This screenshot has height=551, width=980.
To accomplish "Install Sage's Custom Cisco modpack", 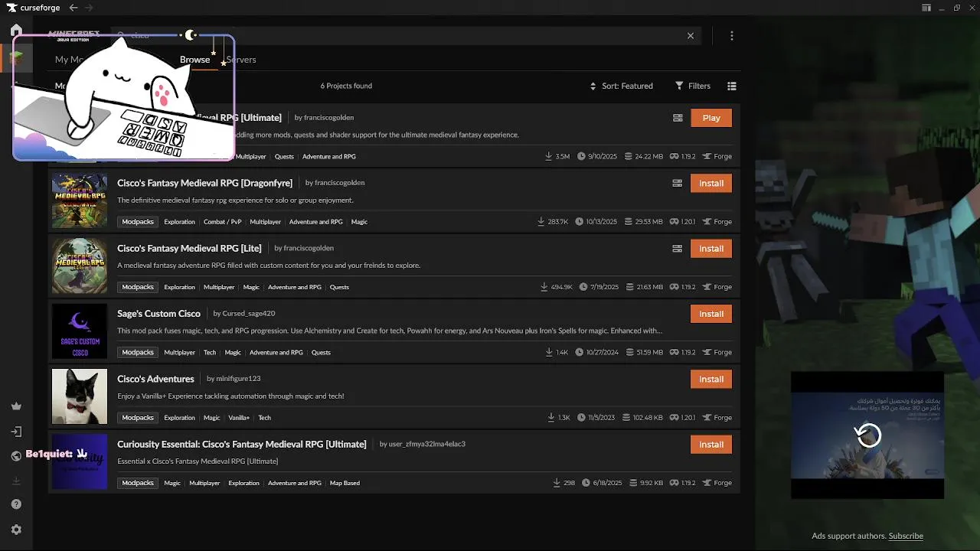I will point(711,314).
